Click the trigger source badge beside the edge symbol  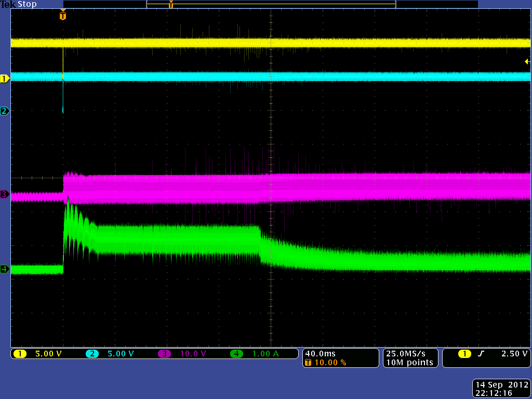(x=464, y=354)
